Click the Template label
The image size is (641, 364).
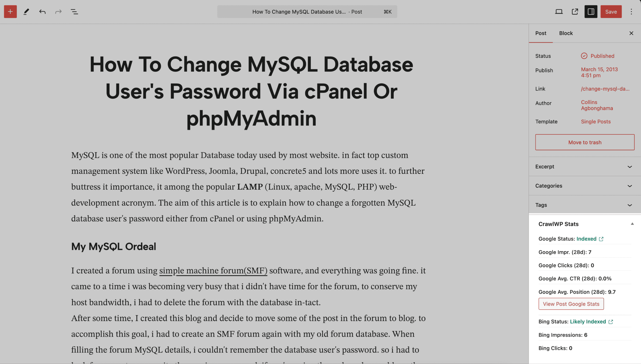(546, 122)
